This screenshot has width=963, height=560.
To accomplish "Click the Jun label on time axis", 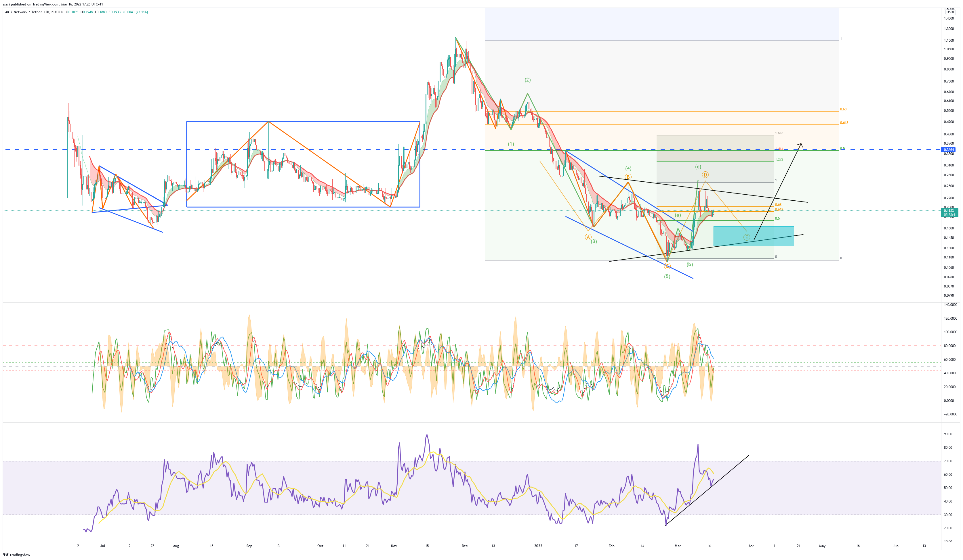I will pyautogui.click(x=895, y=546).
